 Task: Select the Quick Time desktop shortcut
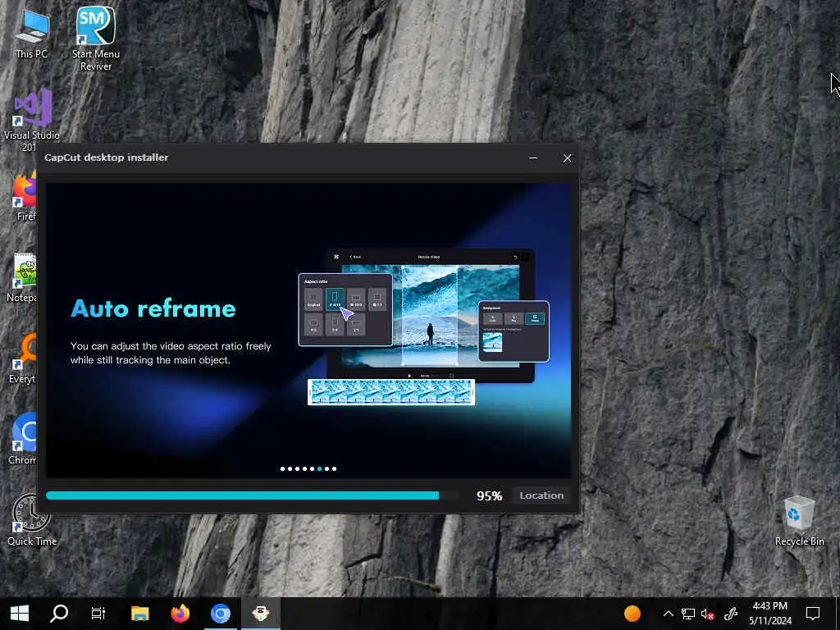[32, 519]
